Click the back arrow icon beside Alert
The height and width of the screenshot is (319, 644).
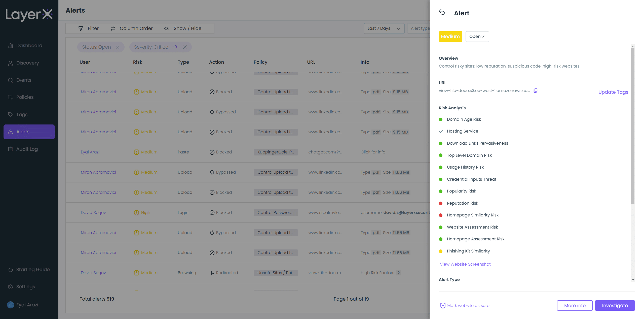coord(442,12)
